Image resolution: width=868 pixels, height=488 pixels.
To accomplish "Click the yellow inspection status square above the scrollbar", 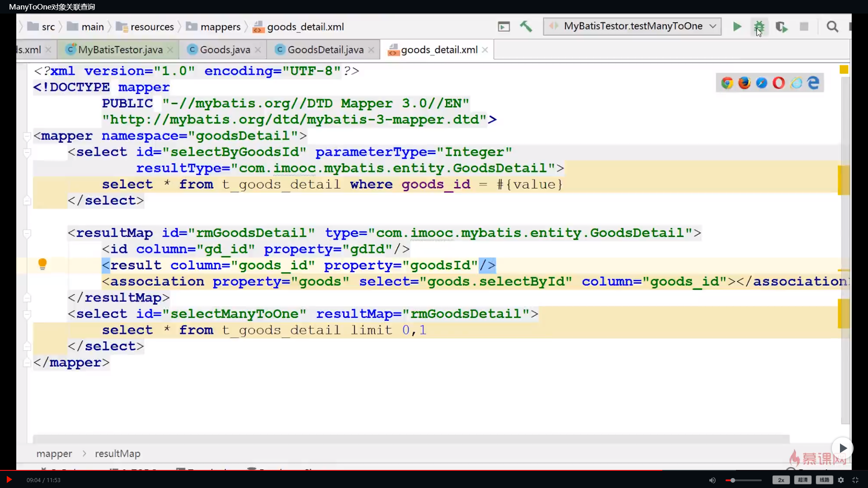I will [x=844, y=70].
